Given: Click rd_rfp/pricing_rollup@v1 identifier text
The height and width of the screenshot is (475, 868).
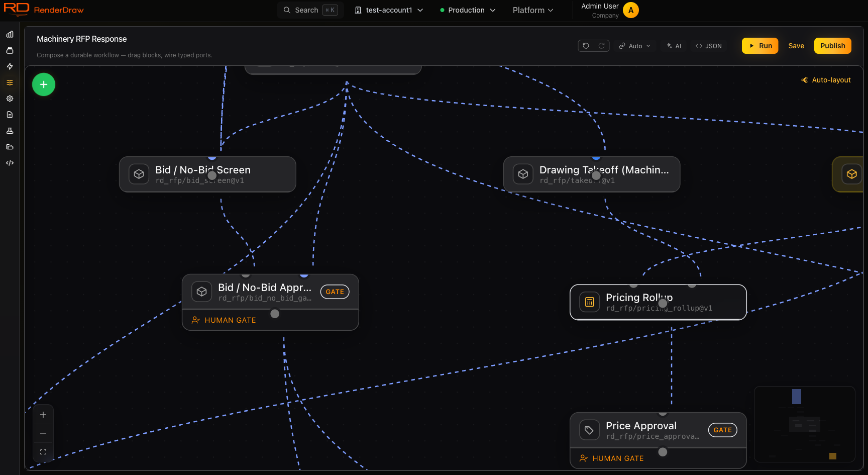Looking at the screenshot, I should pyautogui.click(x=659, y=308).
